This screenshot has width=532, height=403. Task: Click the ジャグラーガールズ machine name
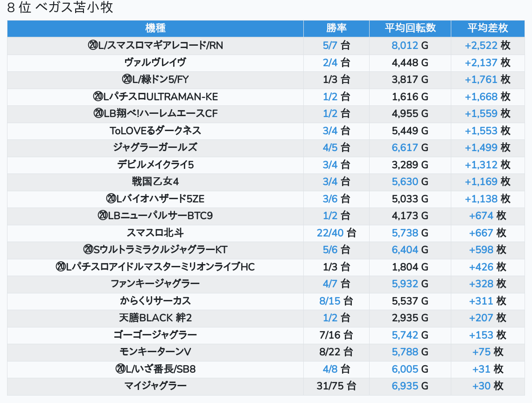tap(155, 147)
